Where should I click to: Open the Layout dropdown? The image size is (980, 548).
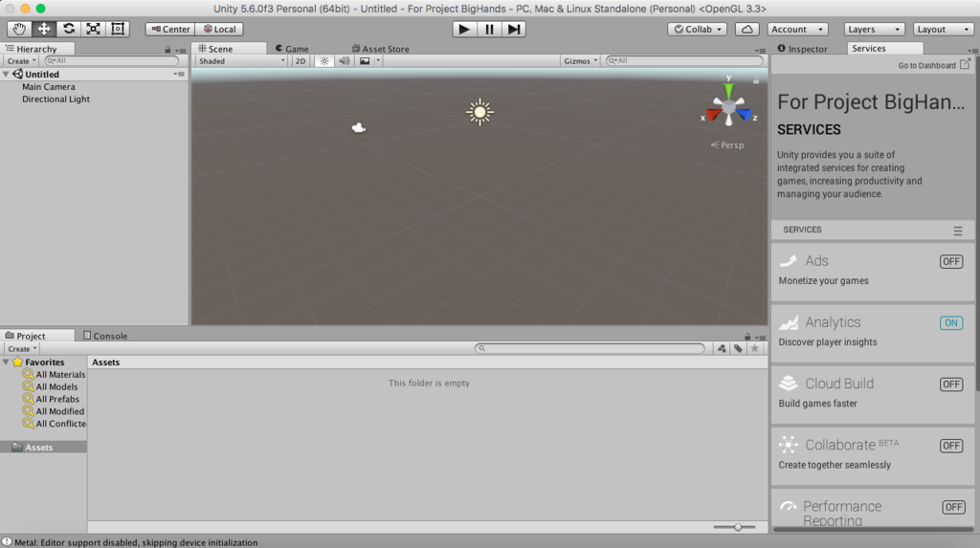click(943, 30)
